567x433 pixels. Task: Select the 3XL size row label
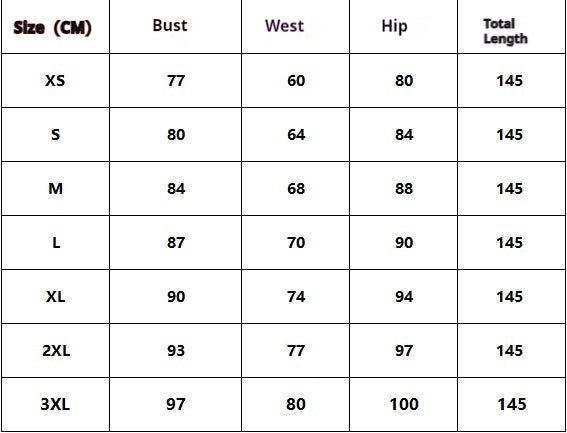[55, 404]
